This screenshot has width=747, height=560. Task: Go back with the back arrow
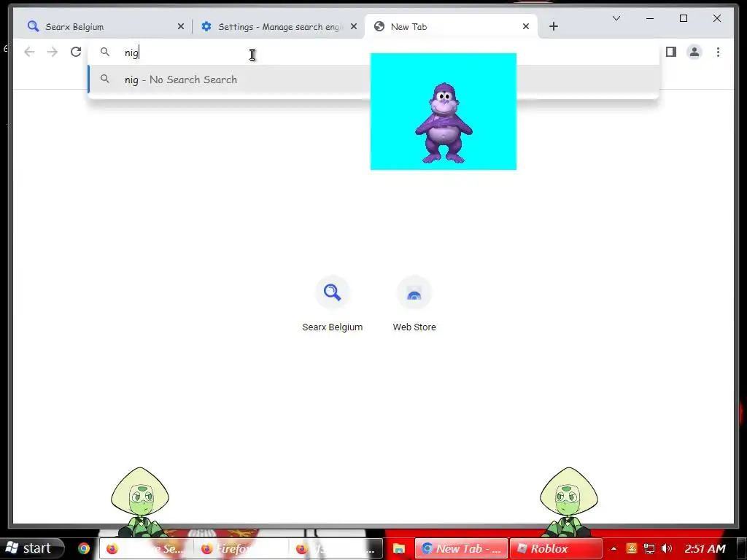[29, 52]
